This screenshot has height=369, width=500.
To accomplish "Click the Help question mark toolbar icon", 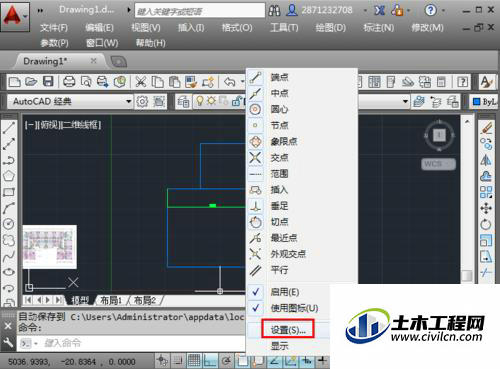I will 463,82.
